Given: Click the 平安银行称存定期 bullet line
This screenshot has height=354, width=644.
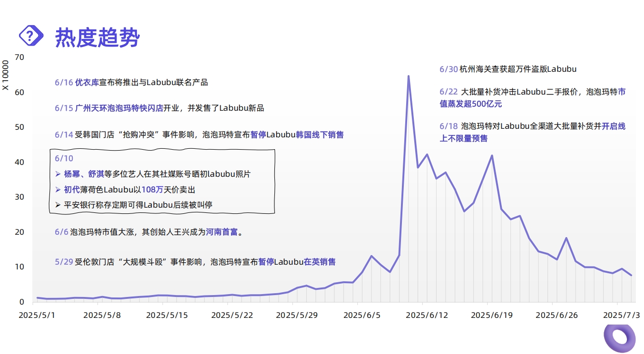Looking at the screenshot, I should (134, 205).
